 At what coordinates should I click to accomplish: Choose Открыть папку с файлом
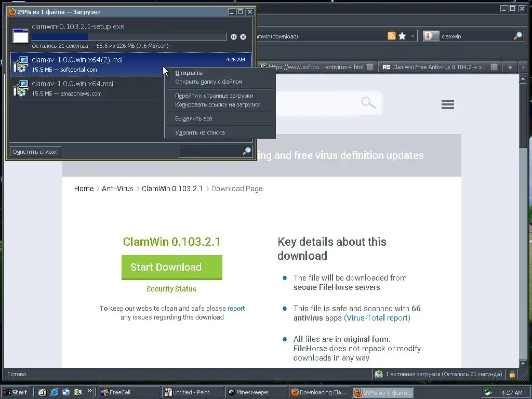tap(208, 82)
